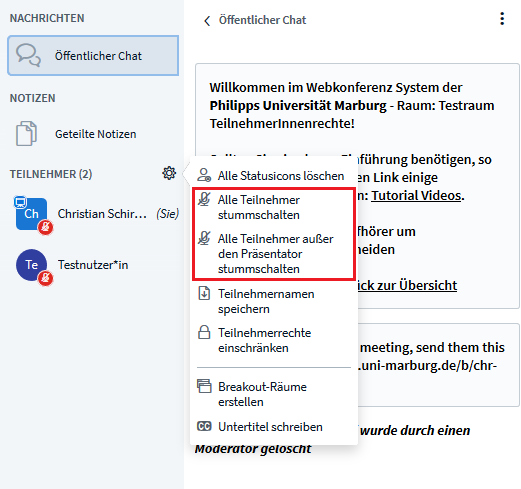521x489 pixels.
Task: Click the chat bubbles icon for Öffentlicher Chat
Action: 29,55
